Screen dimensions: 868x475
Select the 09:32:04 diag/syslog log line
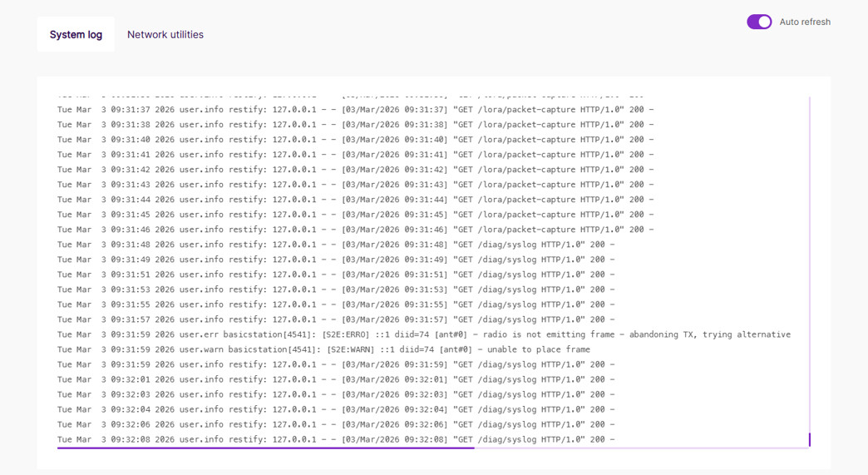336,409
